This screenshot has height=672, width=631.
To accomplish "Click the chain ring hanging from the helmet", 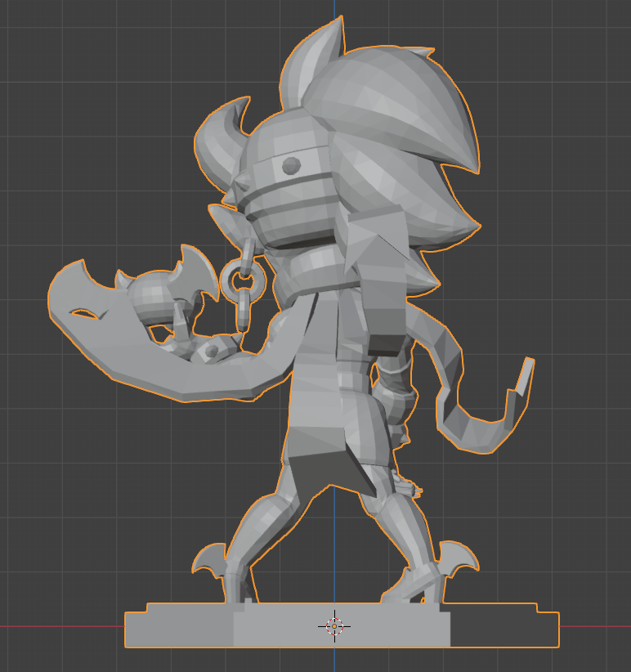I will point(243,281).
